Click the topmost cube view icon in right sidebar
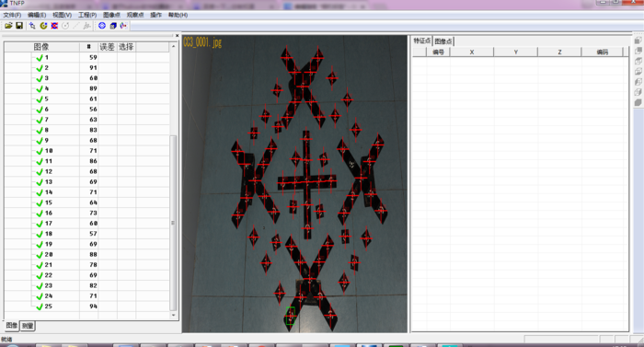The width and height of the screenshot is (644, 347). [638, 40]
